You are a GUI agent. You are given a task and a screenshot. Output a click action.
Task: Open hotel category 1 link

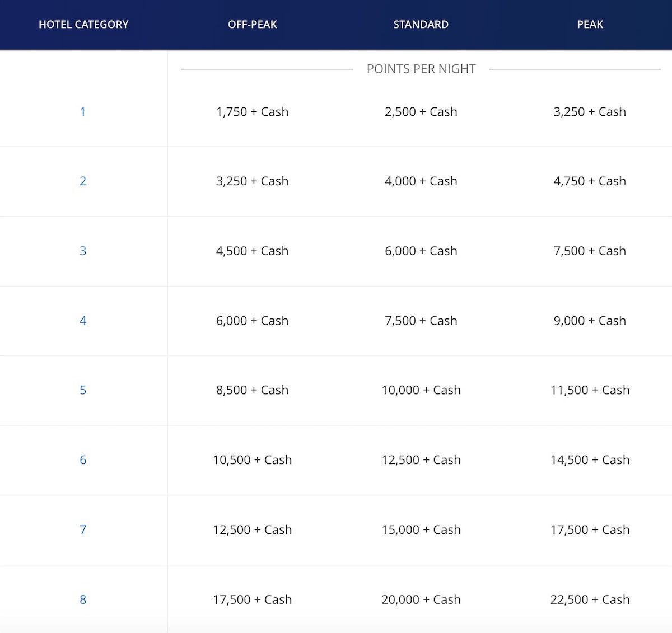point(83,112)
